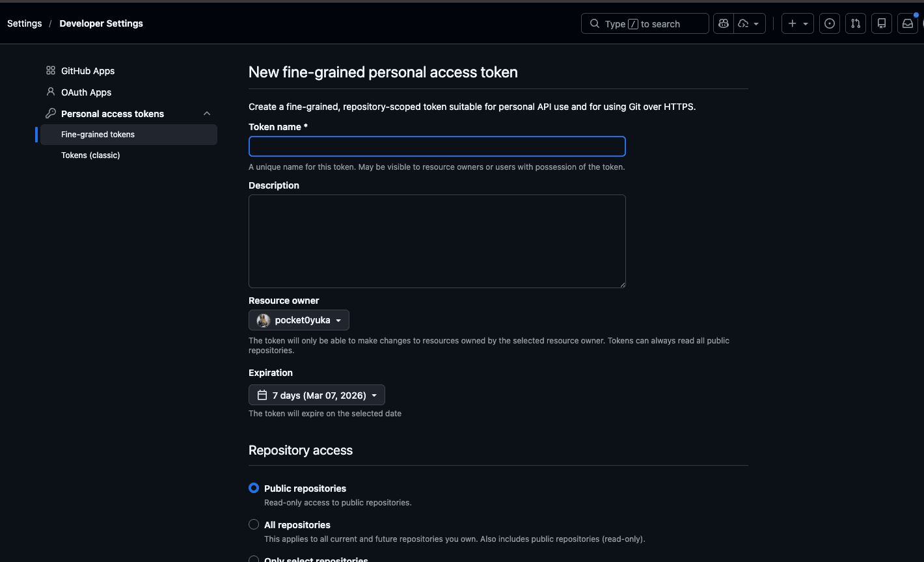Collapse the Personal access tokens section
Image resolution: width=924 pixels, height=562 pixels.
pyautogui.click(x=207, y=113)
